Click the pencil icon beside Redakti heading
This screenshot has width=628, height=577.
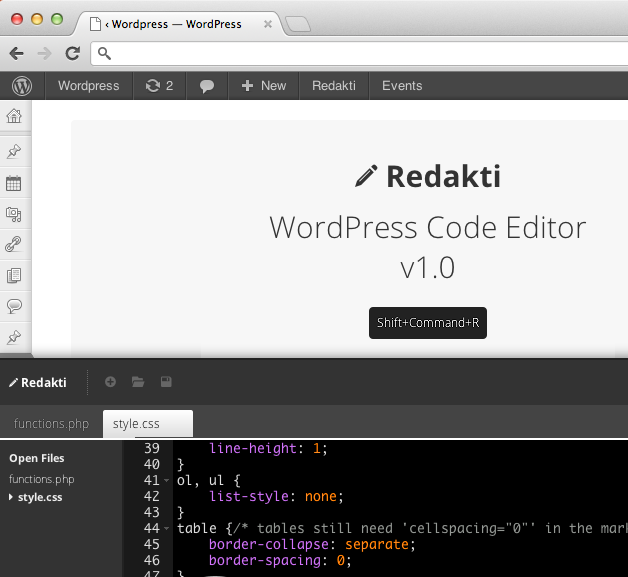click(x=366, y=175)
